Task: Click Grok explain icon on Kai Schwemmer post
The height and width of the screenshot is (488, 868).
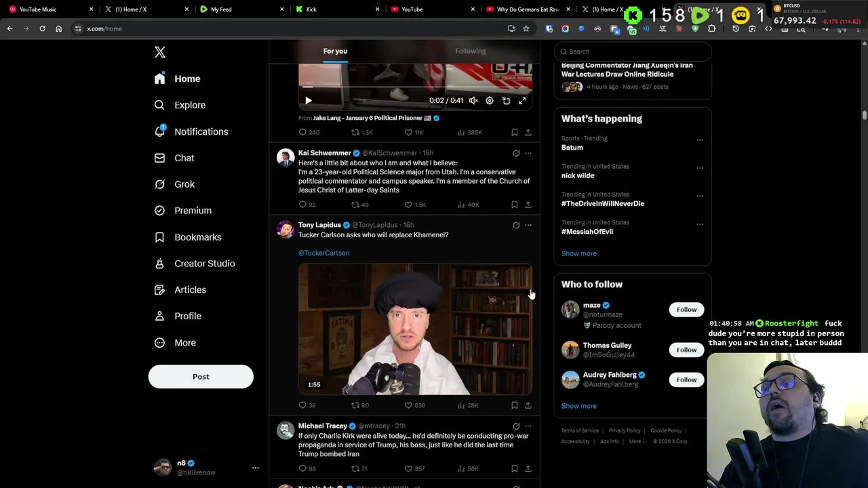Action: coord(516,153)
